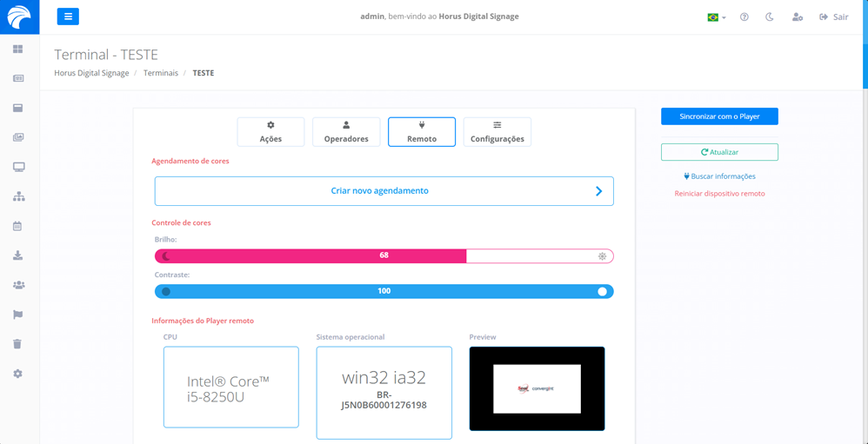The image size is (868, 444).
Task: Click the help question mark icon
Action: [x=744, y=17]
